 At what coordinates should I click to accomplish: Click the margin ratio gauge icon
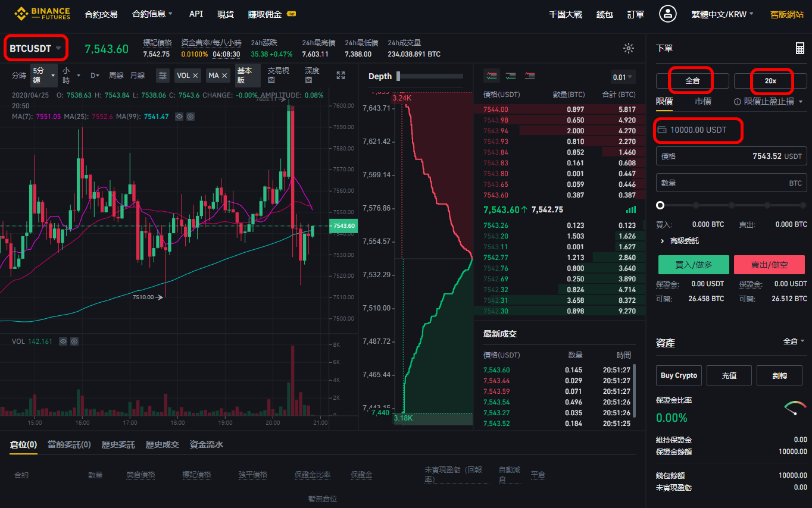[x=795, y=408]
